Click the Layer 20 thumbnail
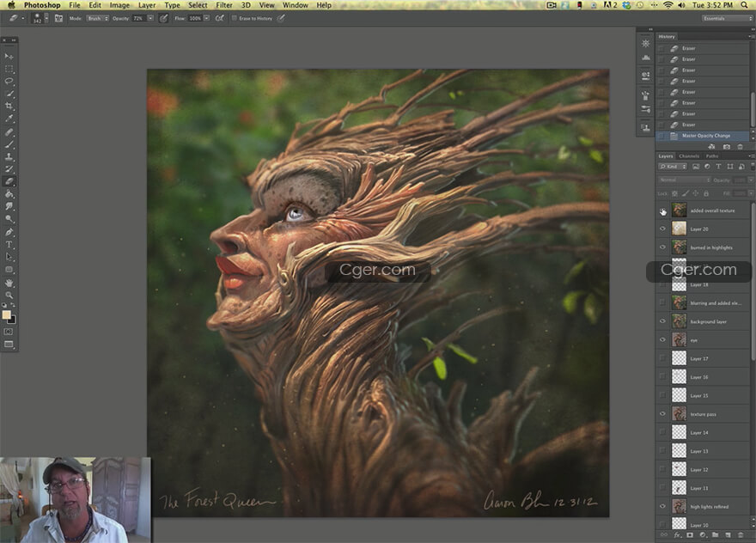 (x=679, y=229)
